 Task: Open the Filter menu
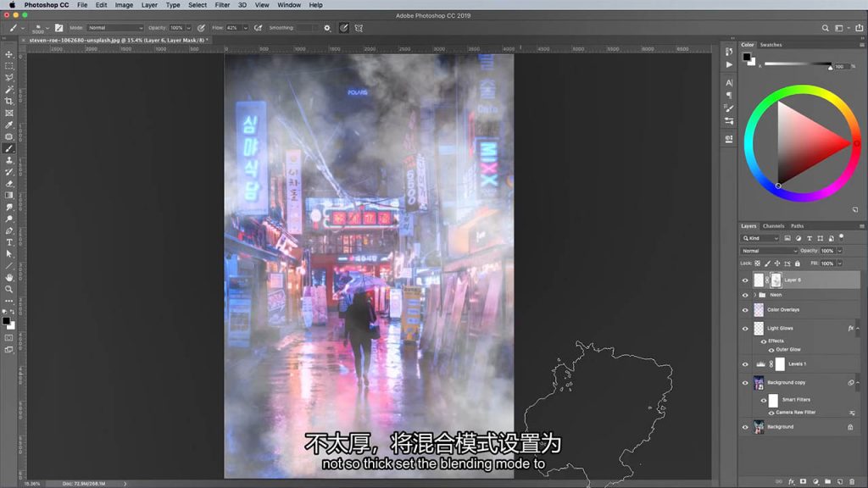pyautogui.click(x=222, y=5)
